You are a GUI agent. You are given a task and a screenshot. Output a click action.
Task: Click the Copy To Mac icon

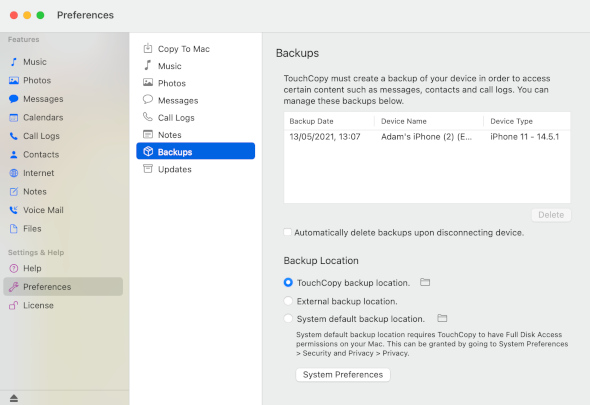point(148,48)
